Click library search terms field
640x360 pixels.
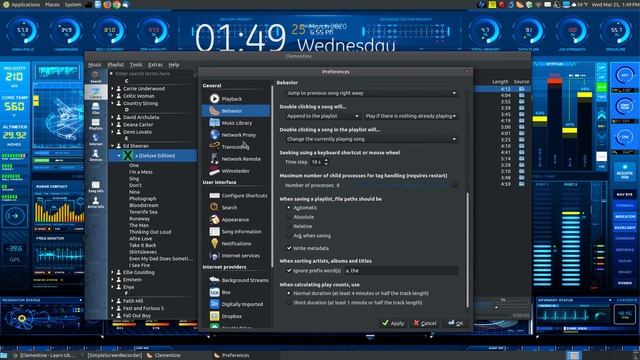pos(153,74)
